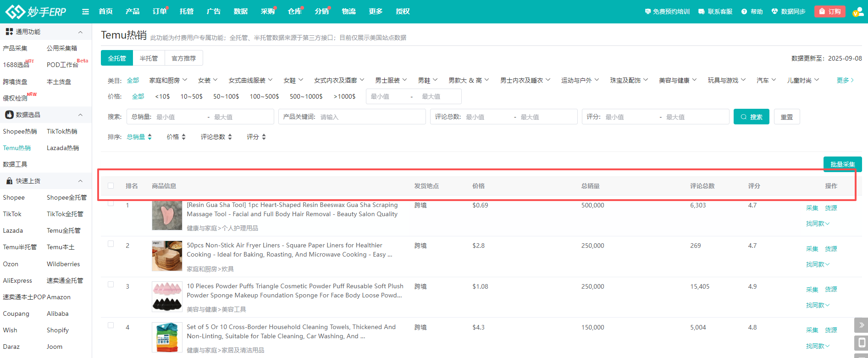Click the 批量采集 button

click(x=843, y=164)
